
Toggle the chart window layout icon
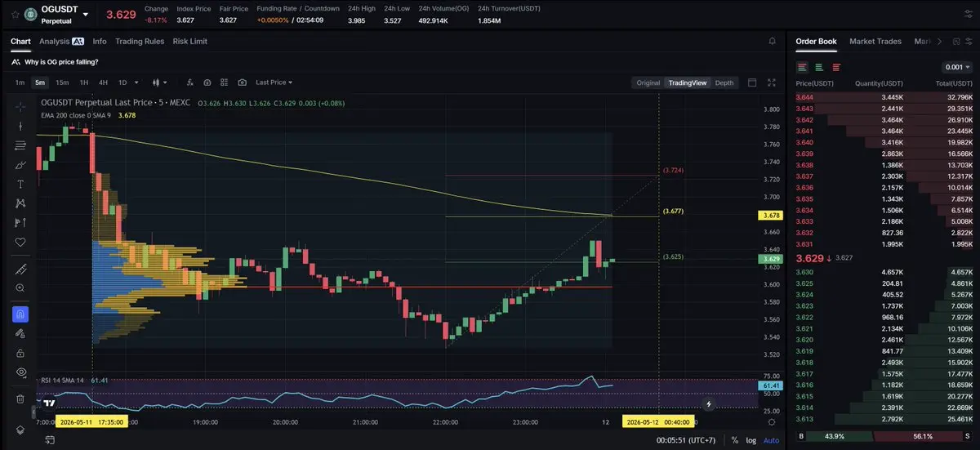[752, 82]
